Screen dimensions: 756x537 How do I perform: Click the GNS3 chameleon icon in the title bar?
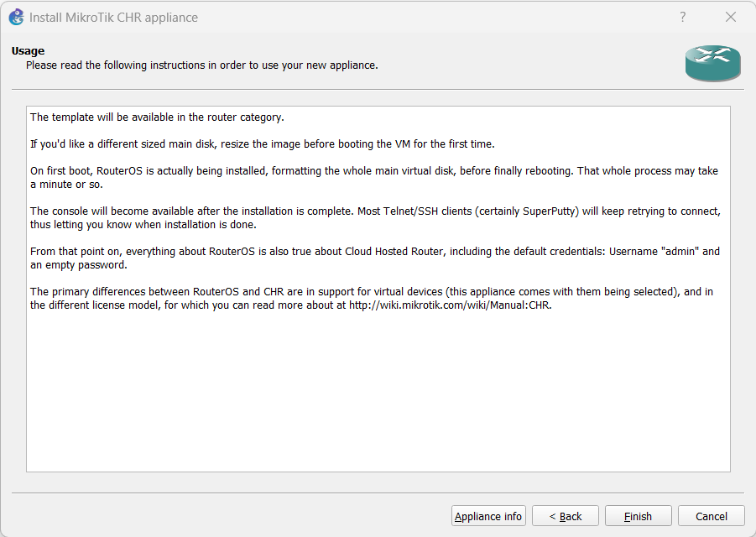pyautogui.click(x=17, y=18)
